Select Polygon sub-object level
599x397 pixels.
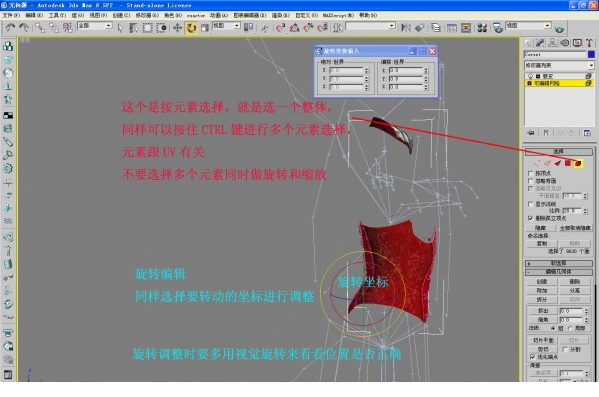(568, 164)
